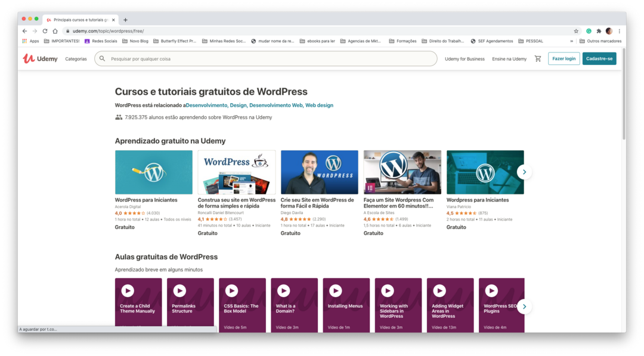Click the address bar URL
This screenshot has width=644, height=356.
pyautogui.click(x=108, y=31)
